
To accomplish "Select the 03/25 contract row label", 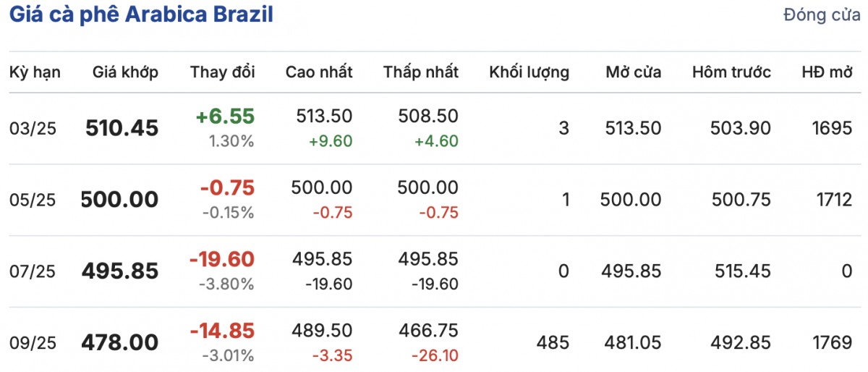I will pos(33,129).
